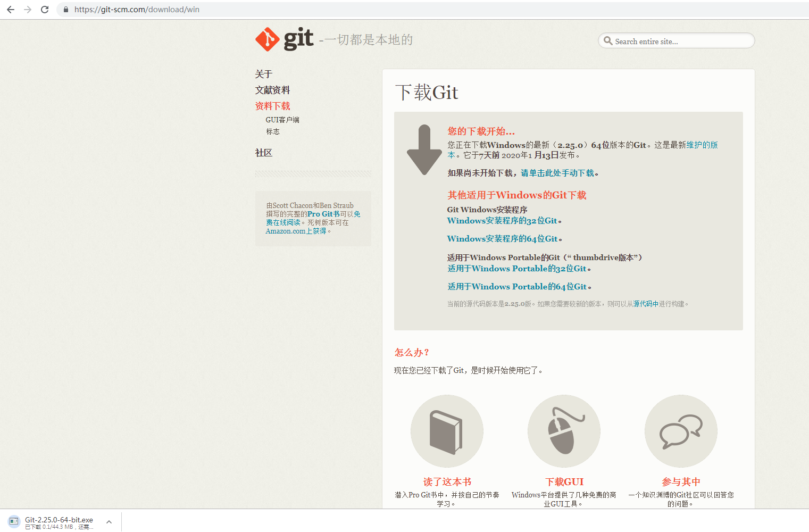809x532 pixels.
Task: Select the GUI客户端 submenu item
Action: click(282, 120)
